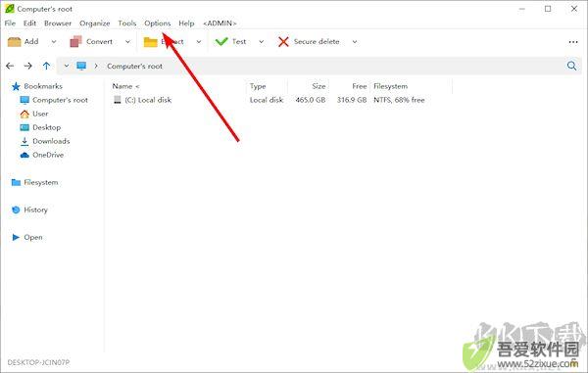The width and height of the screenshot is (588, 373).
Task: Click the Open play-arrow icon
Action: (x=16, y=237)
